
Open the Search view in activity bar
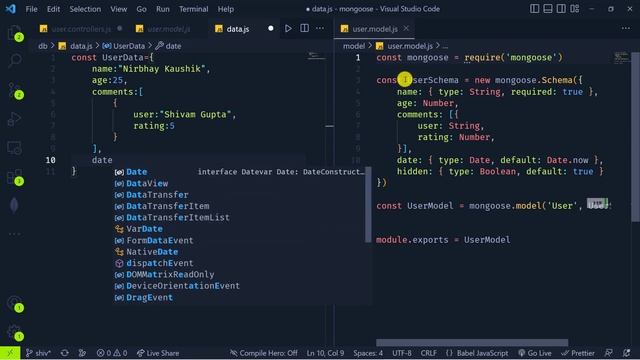tap(14, 61)
